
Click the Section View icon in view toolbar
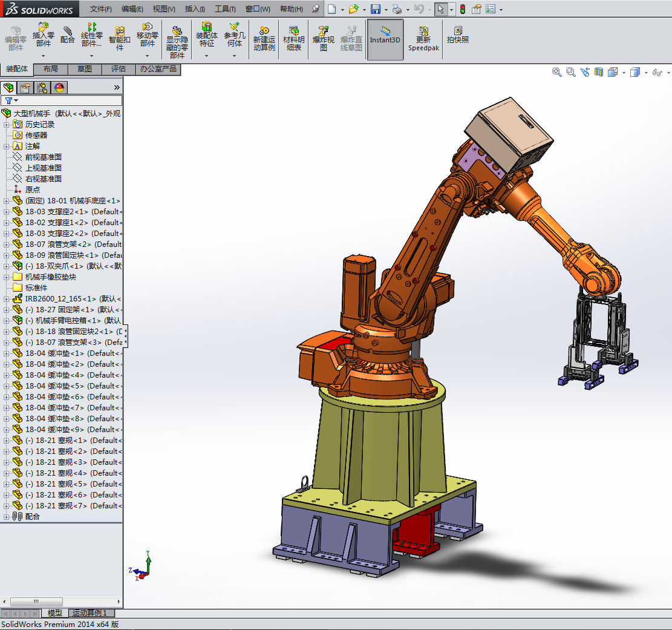[599, 72]
